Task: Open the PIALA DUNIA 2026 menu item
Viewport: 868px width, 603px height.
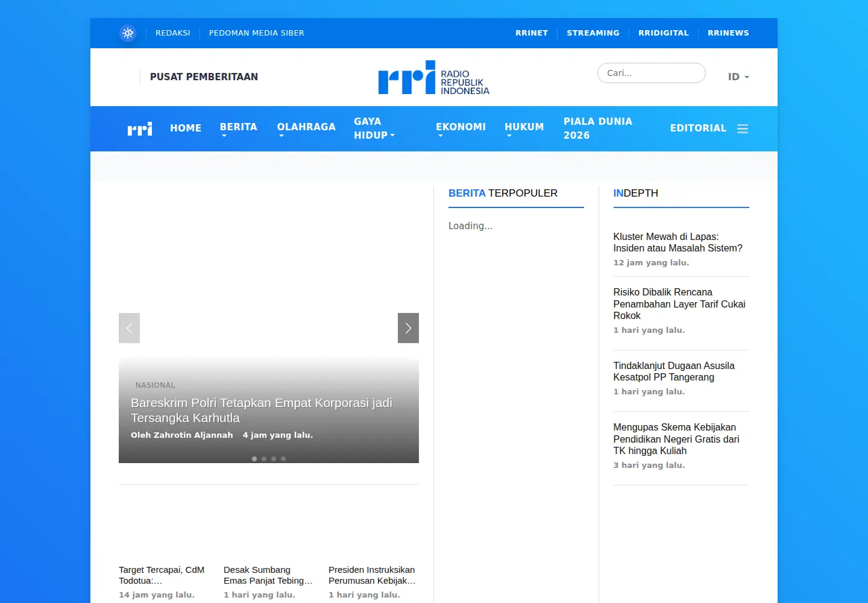Action: pos(598,128)
